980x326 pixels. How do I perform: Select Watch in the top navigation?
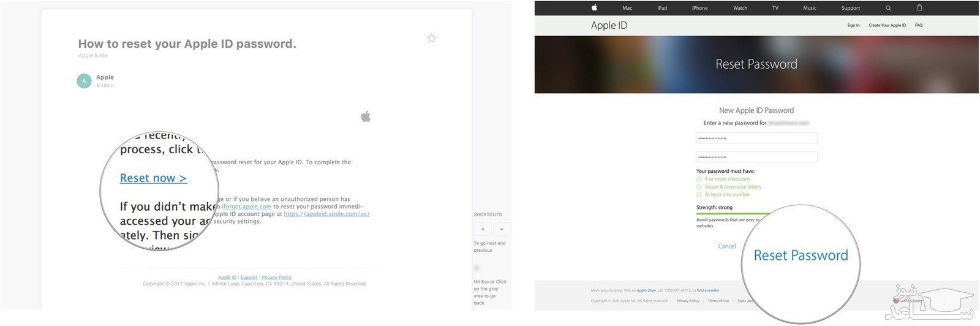(740, 8)
